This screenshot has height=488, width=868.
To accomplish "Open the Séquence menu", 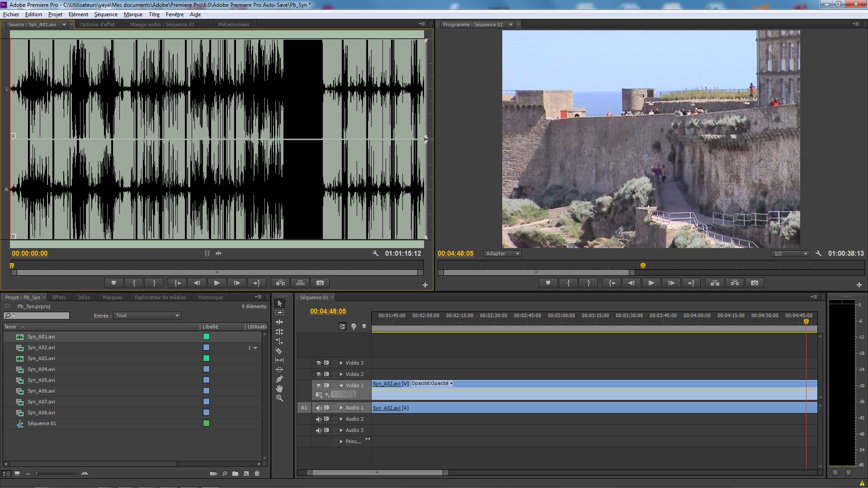I will [x=106, y=14].
